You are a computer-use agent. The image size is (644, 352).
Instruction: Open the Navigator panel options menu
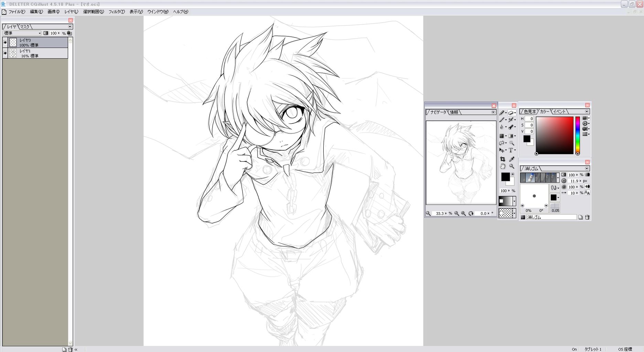coord(493,112)
